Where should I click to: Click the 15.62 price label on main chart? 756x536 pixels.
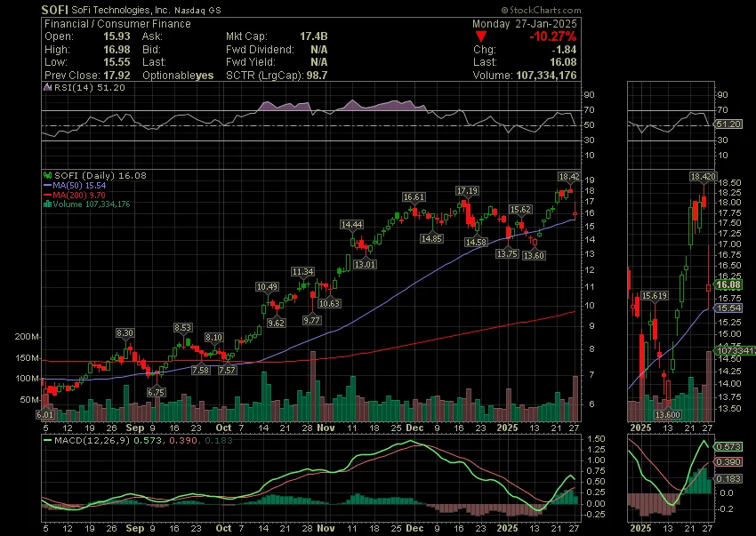point(520,210)
